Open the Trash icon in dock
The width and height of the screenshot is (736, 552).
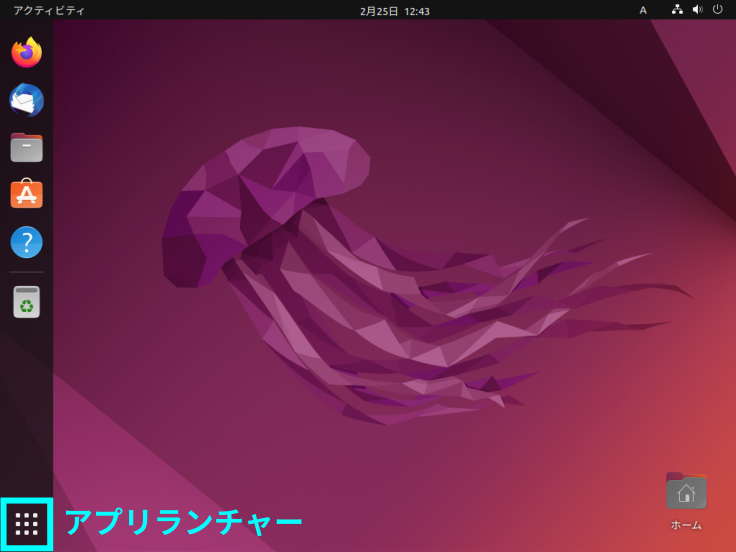pos(27,302)
